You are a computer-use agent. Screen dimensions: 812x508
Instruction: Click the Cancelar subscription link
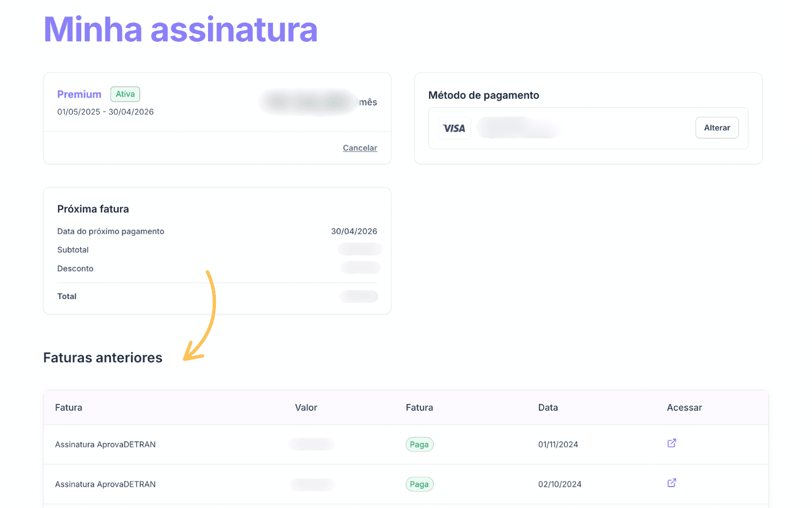[360, 148]
